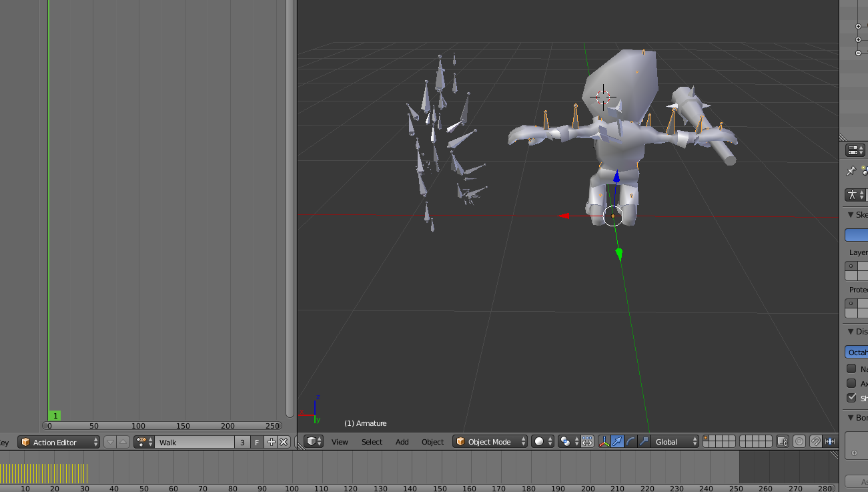Collapse the Bone Groups panel triangle
This screenshot has height=492, width=868.
click(x=851, y=417)
